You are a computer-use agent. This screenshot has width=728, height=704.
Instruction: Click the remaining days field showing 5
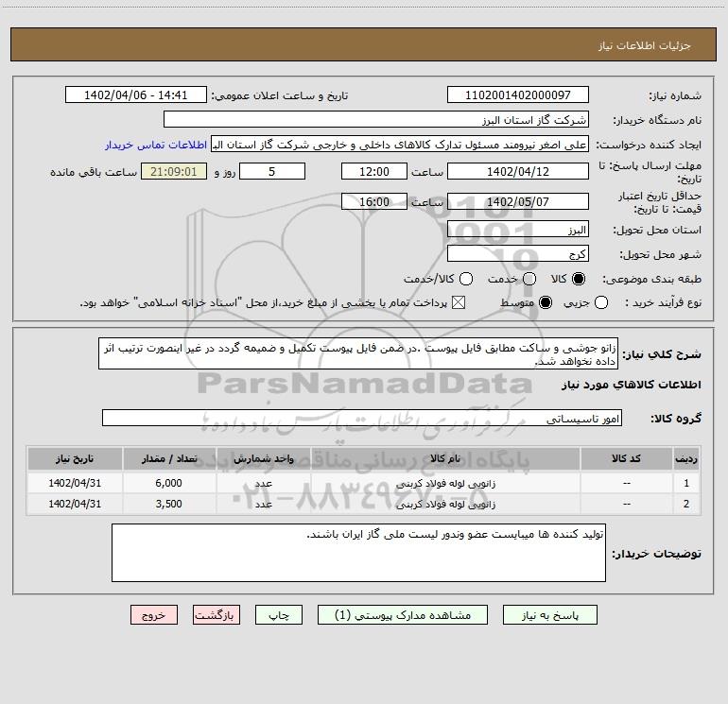point(272,171)
